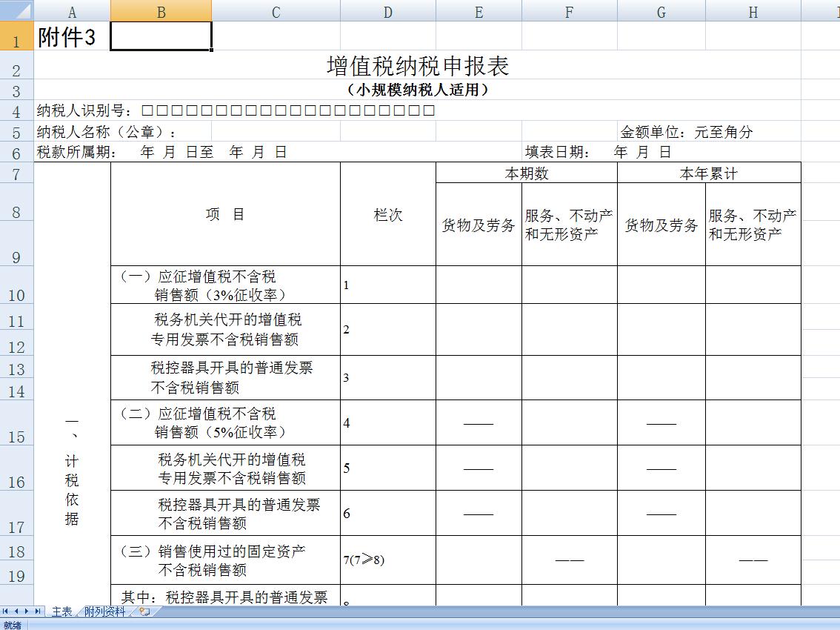Click empty 本年累计 货物及劳务 cell for 栏次 2
The image size is (840, 630).
coord(661,329)
